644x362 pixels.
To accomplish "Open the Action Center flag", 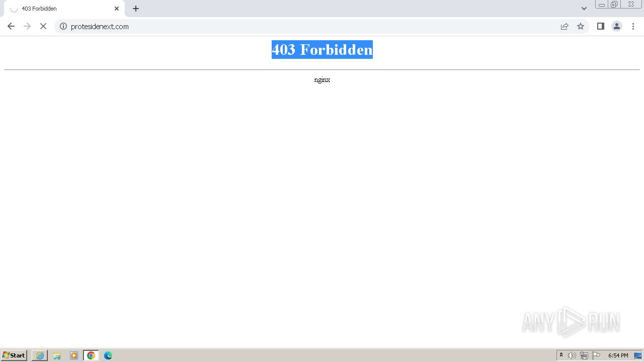I will [596, 355].
